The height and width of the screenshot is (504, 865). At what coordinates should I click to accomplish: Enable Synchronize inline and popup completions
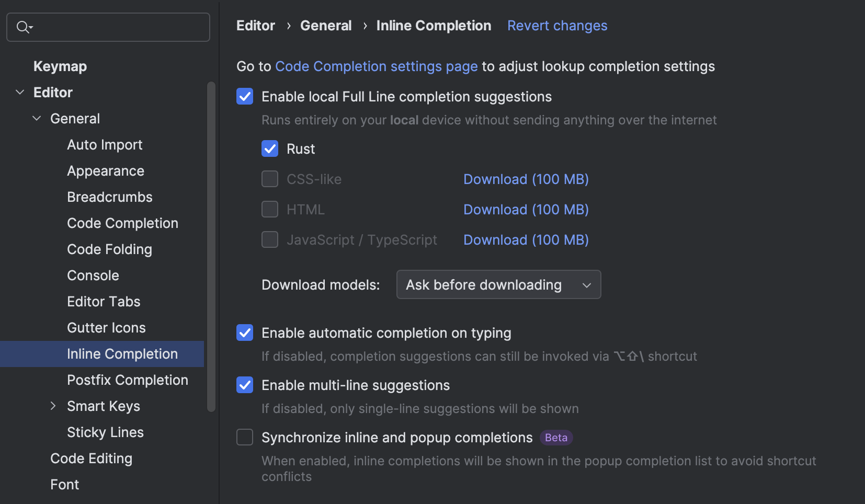pyautogui.click(x=244, y=437)
